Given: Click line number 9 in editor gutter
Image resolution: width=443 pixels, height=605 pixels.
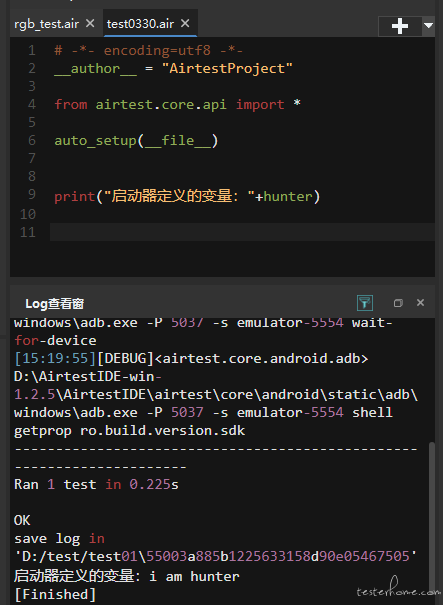Looking at the screenshot, I should pyautogui.click(x=32, y=194).
